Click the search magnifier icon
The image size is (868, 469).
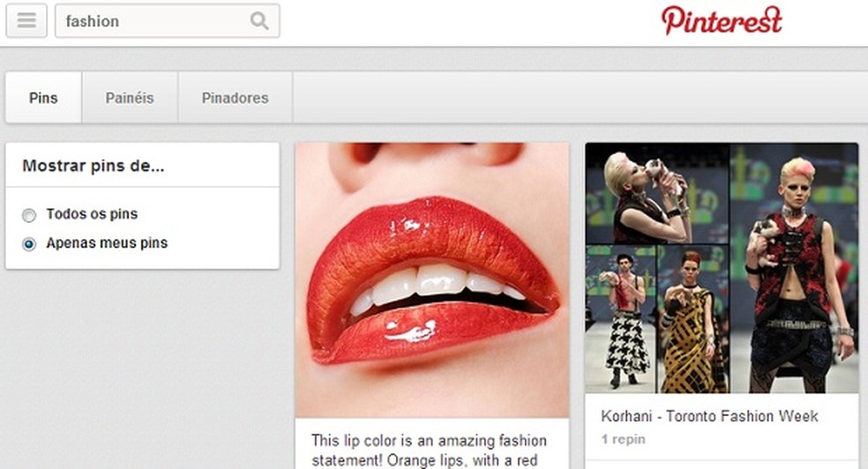tap(259, 21)
